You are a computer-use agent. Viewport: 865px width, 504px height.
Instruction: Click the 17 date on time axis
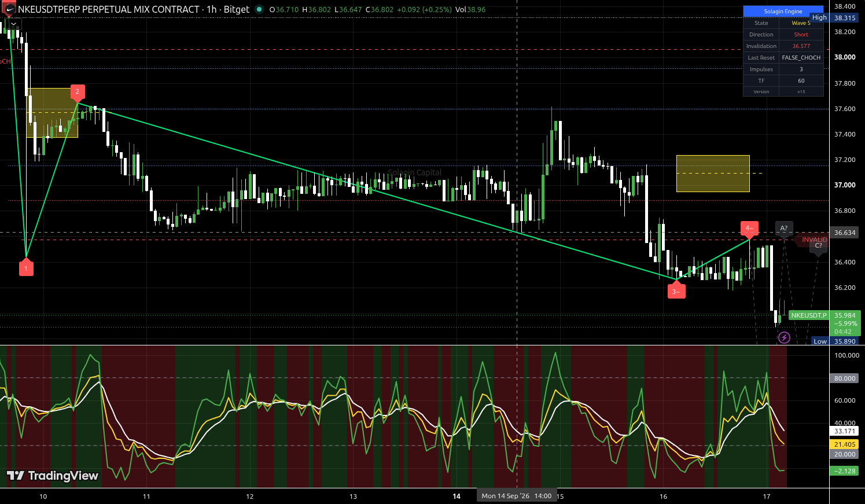pos(767,496)
